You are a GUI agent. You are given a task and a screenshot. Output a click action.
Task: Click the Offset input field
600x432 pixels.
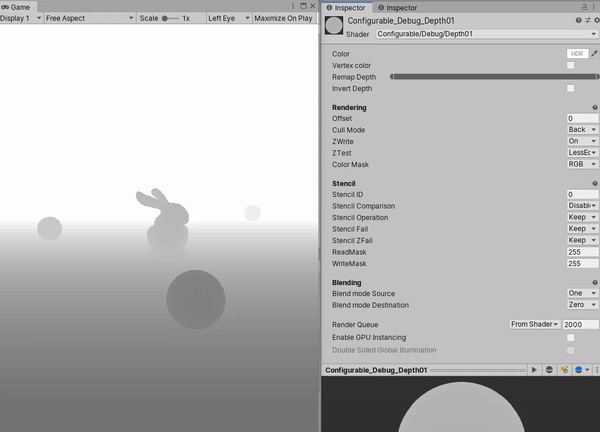[582, 118]
